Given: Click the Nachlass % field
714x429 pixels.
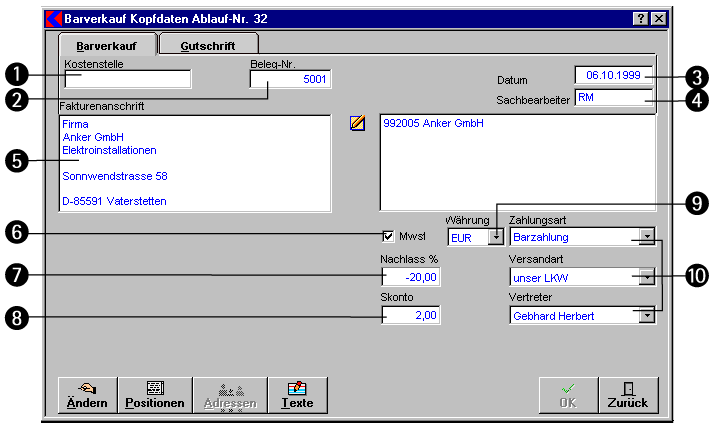Looking at the screenshot, I should tap(410, 277).
